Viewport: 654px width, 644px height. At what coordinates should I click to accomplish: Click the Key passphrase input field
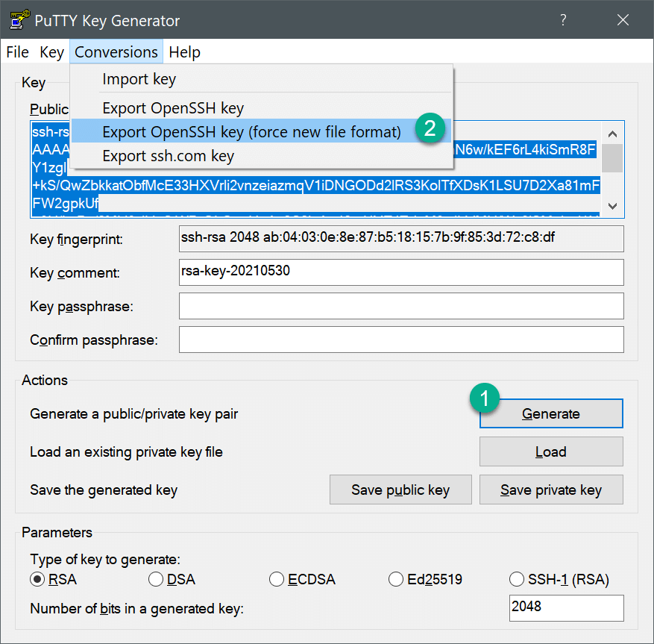(400, 306)
